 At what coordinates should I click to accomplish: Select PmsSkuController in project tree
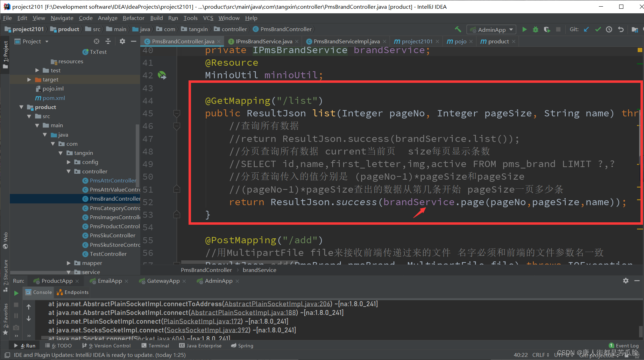click(112, 235)
